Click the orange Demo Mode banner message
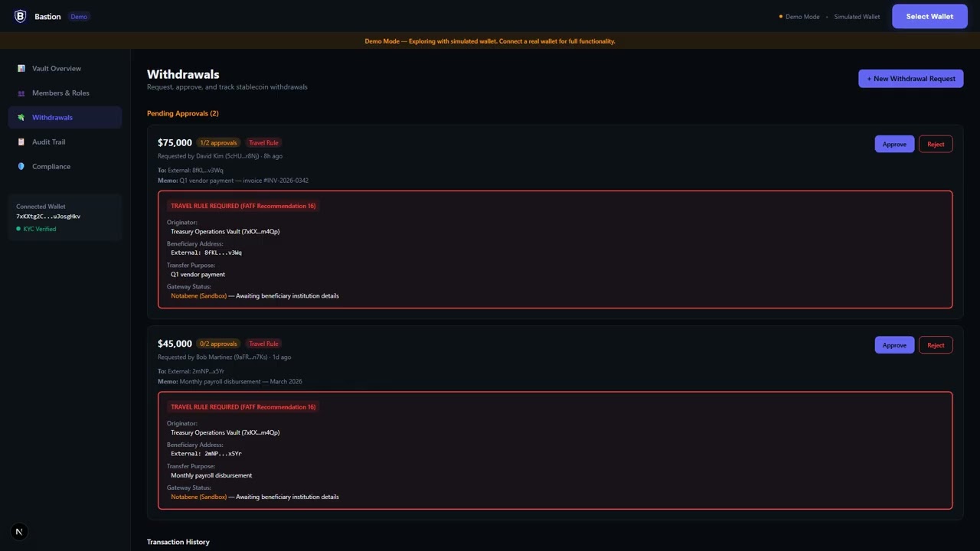 click(490, 41)
